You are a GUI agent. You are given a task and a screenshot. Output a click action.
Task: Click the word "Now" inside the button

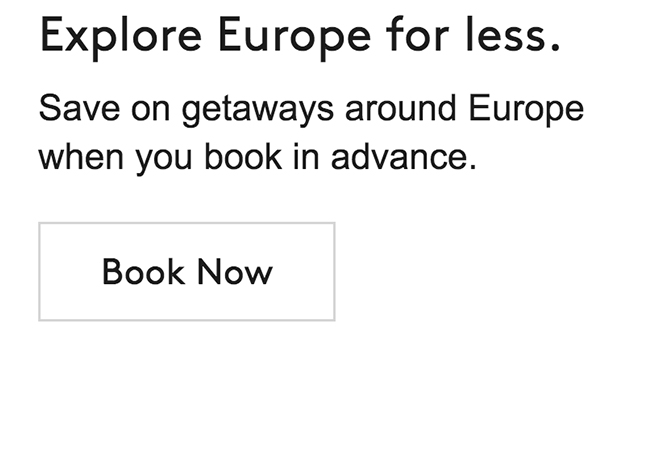click(234, 272)
